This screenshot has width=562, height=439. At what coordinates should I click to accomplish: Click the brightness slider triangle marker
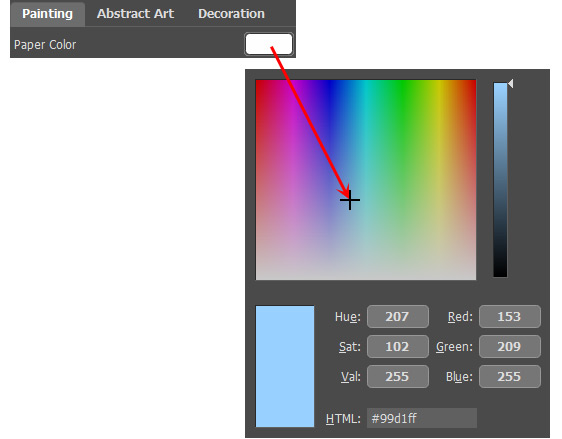point(511,83)
